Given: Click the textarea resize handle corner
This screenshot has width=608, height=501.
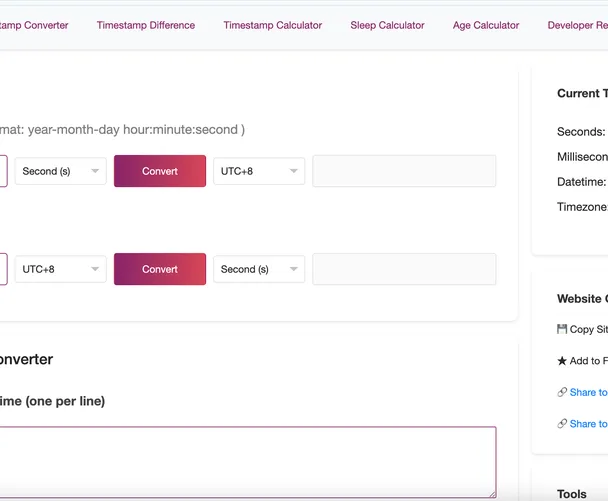Looking at the screenshot, I should pyautogui.click(x=492, y=494).
